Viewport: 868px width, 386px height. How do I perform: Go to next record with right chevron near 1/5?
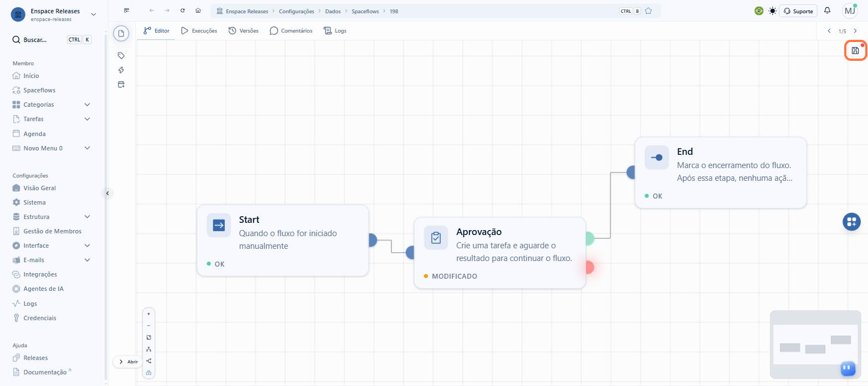pyautogui.click(x=855, y=31)
